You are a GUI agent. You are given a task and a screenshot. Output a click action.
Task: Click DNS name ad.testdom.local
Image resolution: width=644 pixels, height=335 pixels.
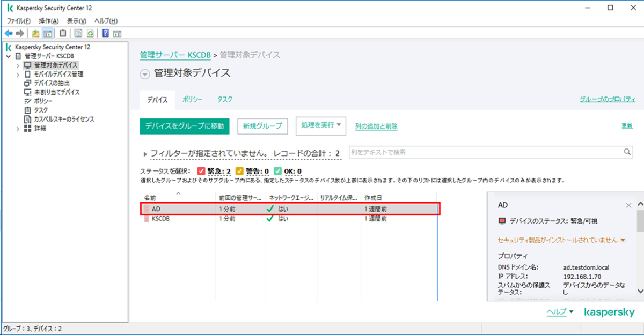point(586,267)
